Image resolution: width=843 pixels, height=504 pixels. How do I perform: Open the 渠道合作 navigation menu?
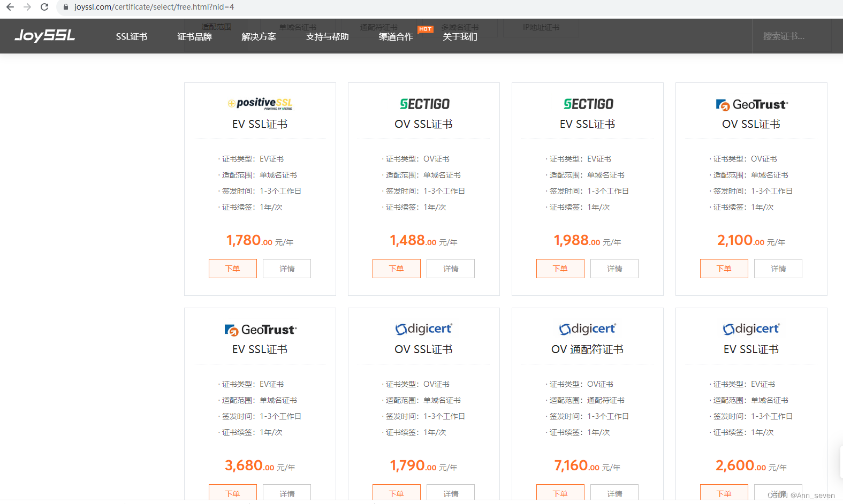396,36
